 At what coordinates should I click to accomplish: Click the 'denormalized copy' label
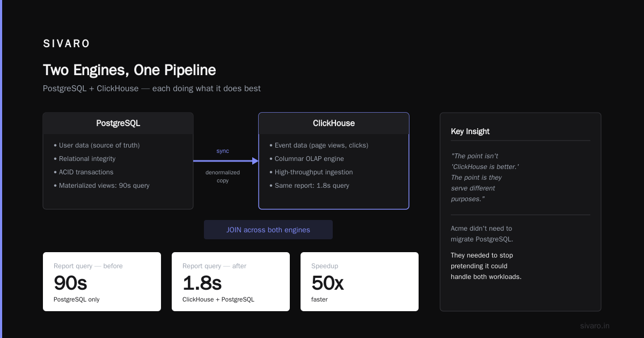tap(223, 177)
